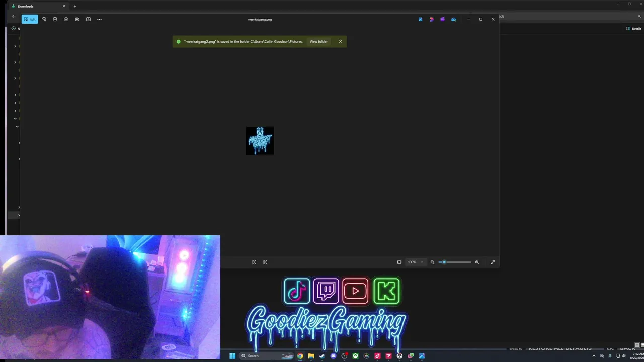Open the Windows Start menu

pyautogui.click(x=232, y=356)
